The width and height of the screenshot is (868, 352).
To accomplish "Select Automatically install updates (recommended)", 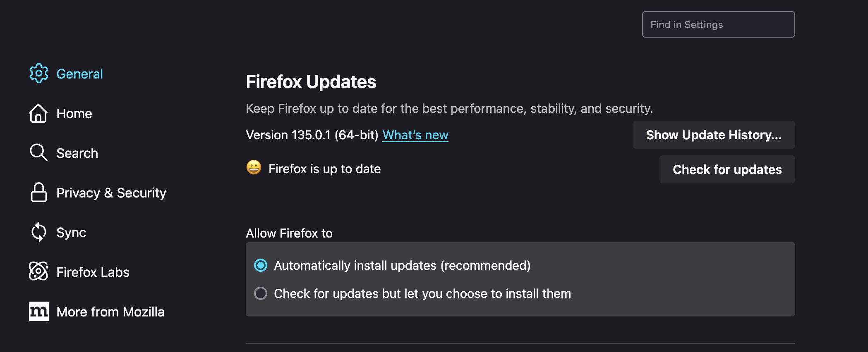I will (261, 266).
